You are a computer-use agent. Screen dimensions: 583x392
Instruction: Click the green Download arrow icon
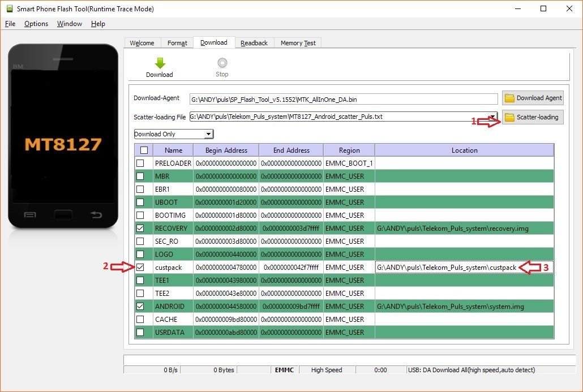[x=160, y=63]
